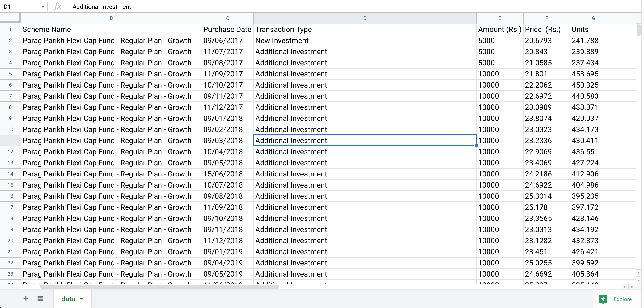Image resolution: width=644 pixels, height=308 pixels.
Task: Click the price cell 22.9069
Action: (546, 152)
